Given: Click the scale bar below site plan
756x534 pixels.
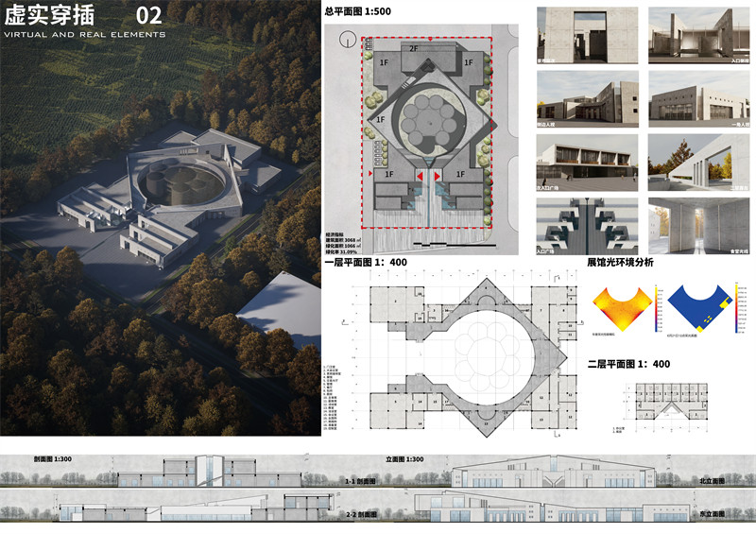Looking at the screenshot, I should [x=449, y=245].
